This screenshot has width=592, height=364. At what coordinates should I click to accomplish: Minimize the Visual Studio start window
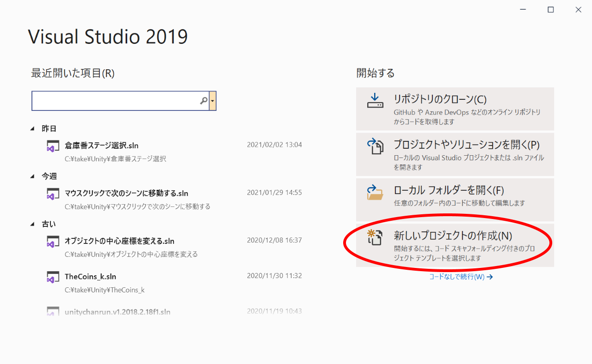[522, 9]
